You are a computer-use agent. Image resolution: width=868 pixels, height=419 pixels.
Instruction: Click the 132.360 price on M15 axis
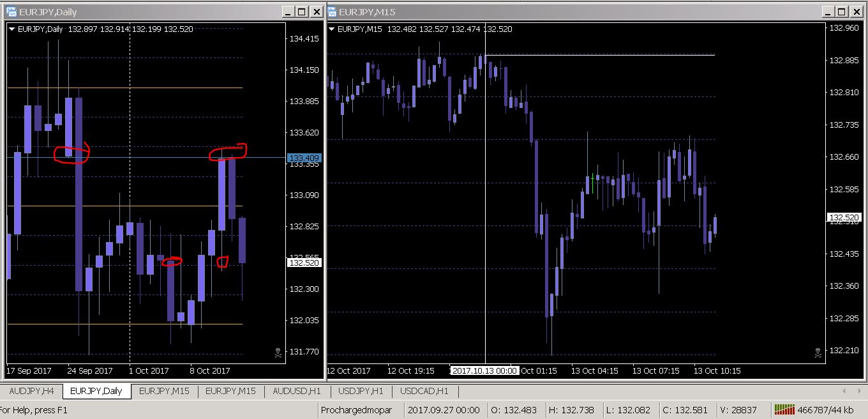pyautogui.click(x=844, y=286)
